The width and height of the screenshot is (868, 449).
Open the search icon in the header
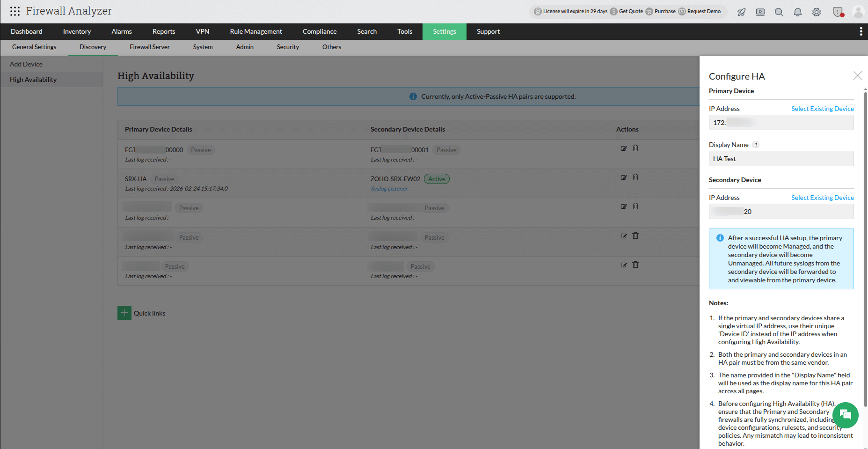[x=779, y=12]
